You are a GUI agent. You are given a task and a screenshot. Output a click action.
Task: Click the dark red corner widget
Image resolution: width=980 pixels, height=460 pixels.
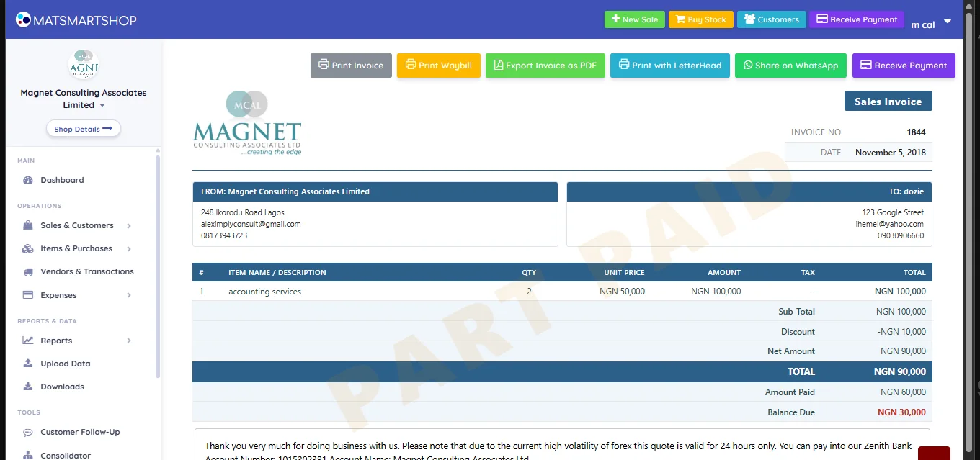point(934,454)
